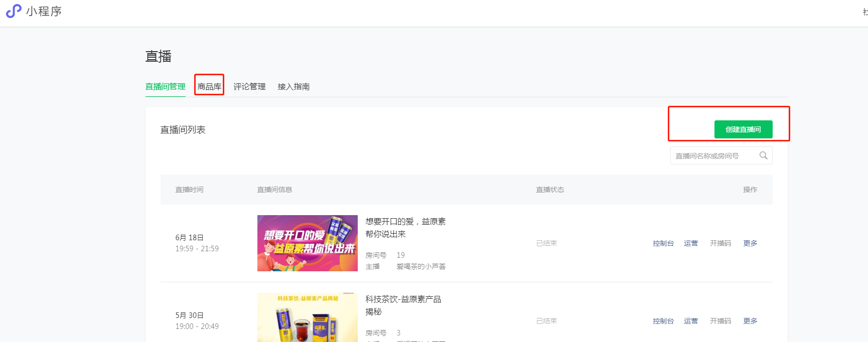Expand 更多 for the 5月30日 live room
Image resolution: width=868 pixels, height=342 pixels.
[x=750, y=321]
